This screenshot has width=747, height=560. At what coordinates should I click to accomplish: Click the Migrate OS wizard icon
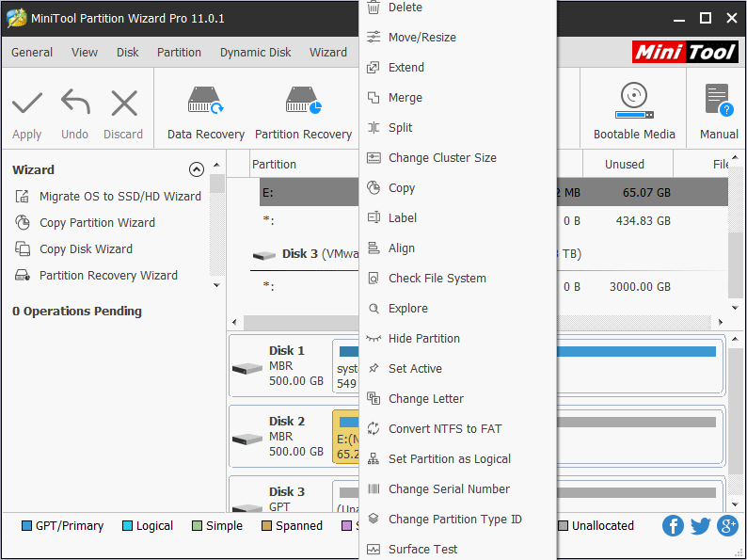pyautogui.click(x=23, y=197)
